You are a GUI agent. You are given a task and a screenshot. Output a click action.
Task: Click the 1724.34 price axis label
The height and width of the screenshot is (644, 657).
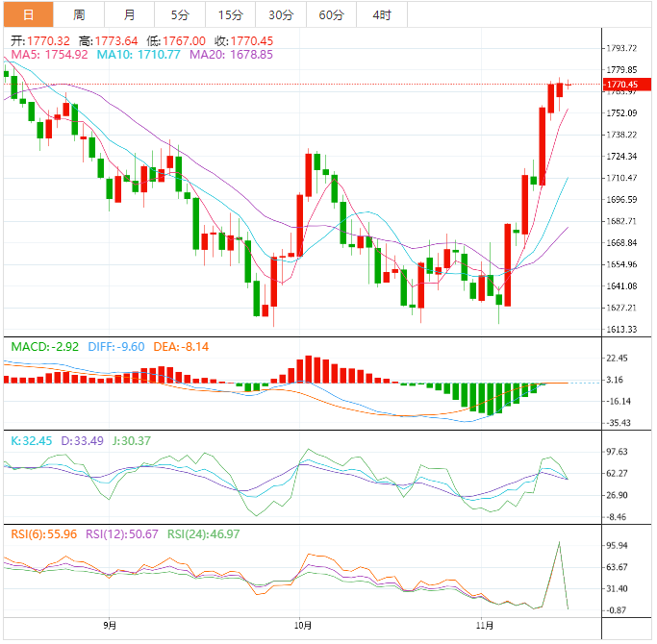point(621,157)
